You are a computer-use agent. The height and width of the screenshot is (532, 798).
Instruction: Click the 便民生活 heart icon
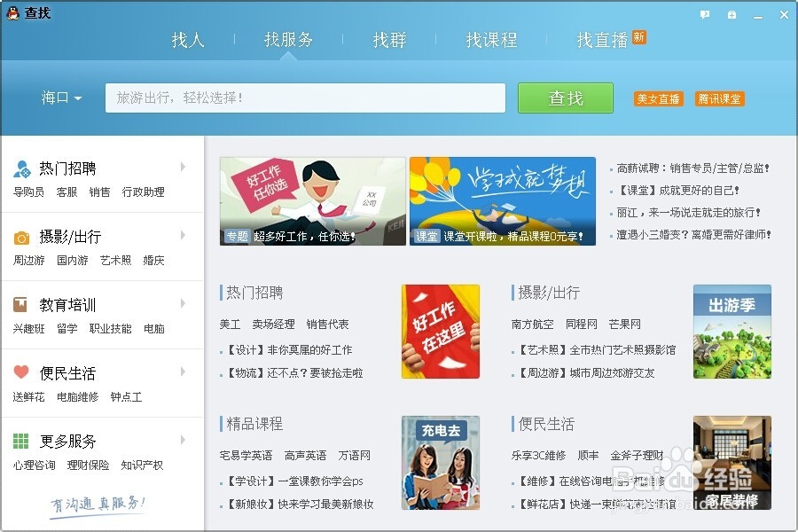21,372
